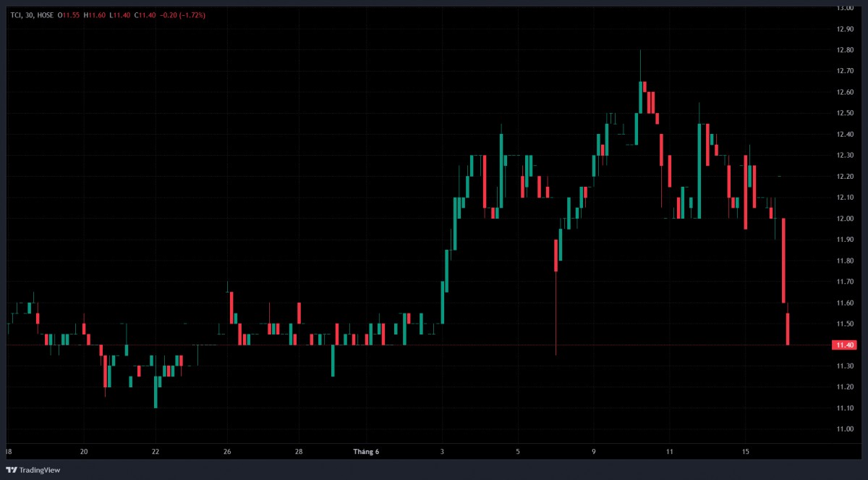Click the 12.70 price axis label
Screen dimensions: 868x480
[845, 71]
